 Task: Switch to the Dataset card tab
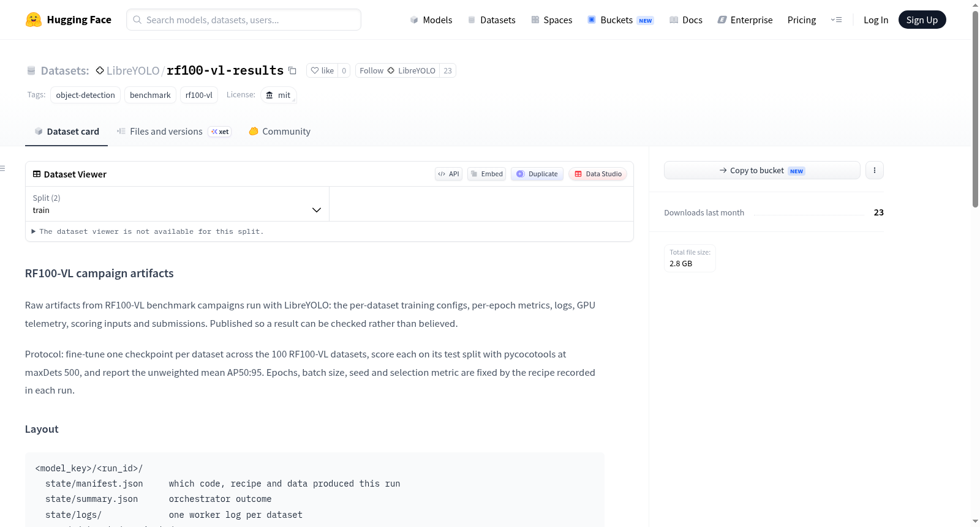[x=66, y=131]
